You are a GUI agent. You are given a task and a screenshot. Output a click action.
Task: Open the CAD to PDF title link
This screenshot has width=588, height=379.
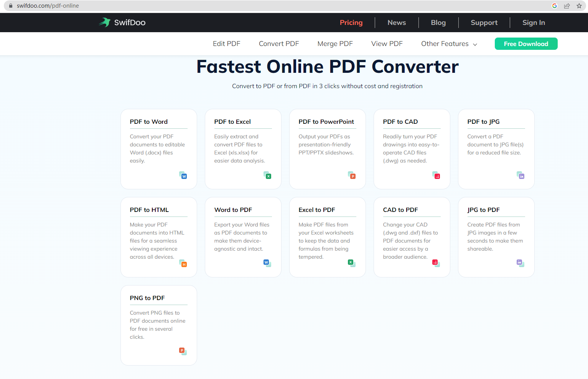(x=400, y=210)
